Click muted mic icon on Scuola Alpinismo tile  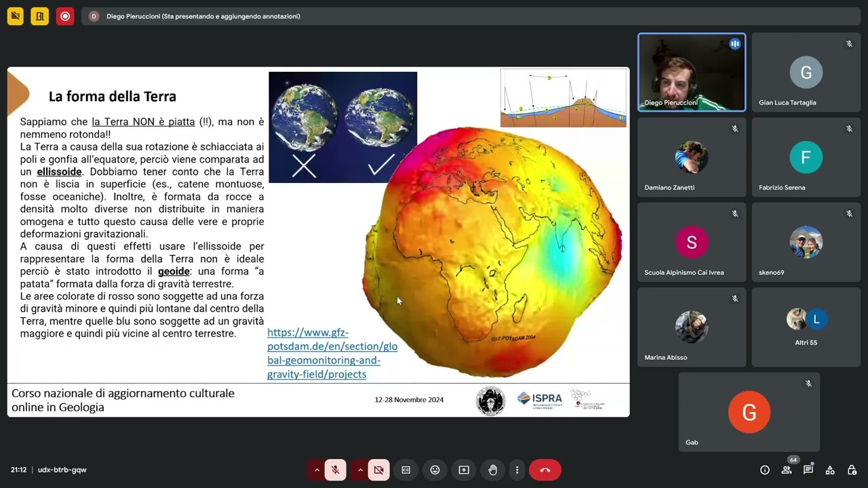pyautogui.click(x=734, y=213)
